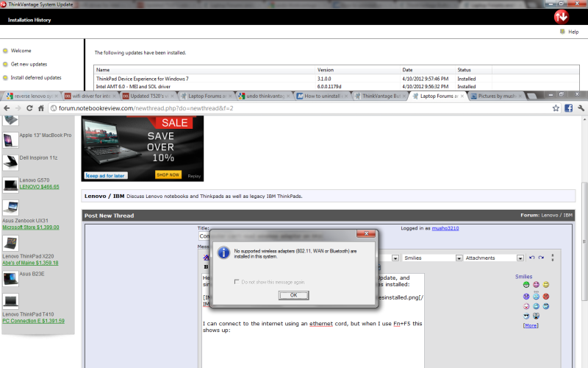The width and height of the screenshot is (588, 368).
Task: Go to browser Home page
Action: click(x=41, y=108)
